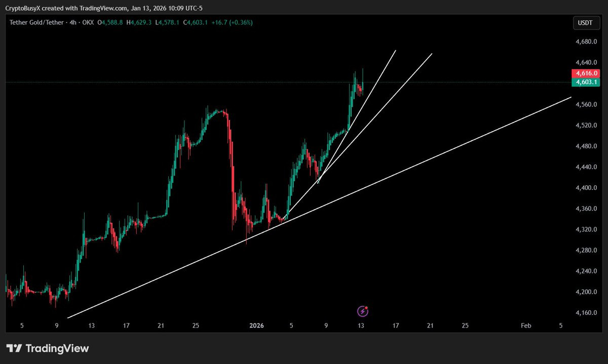
Task: Click the +16.7 (+0.36%) change value
Action: [233, 22]
